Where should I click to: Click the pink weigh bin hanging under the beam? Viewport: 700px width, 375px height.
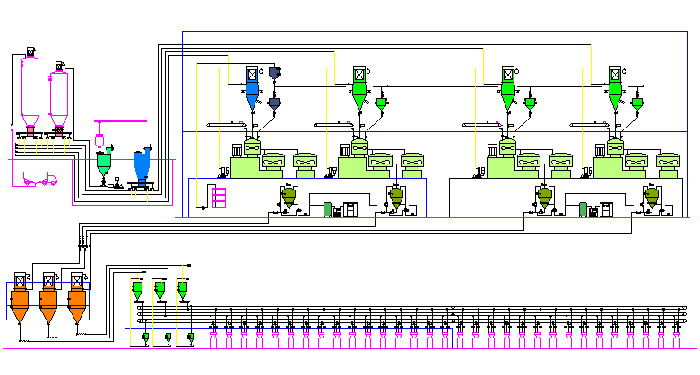pos(99,141)
